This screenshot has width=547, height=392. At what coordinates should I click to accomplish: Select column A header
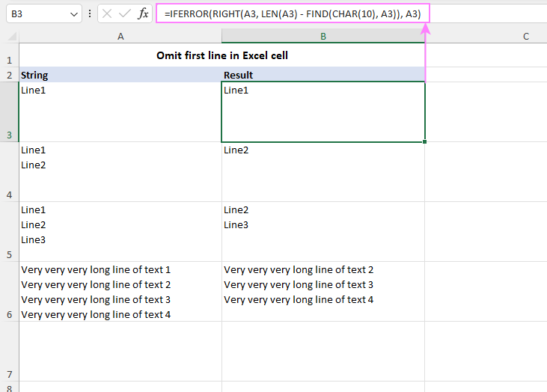coord(120,36)
